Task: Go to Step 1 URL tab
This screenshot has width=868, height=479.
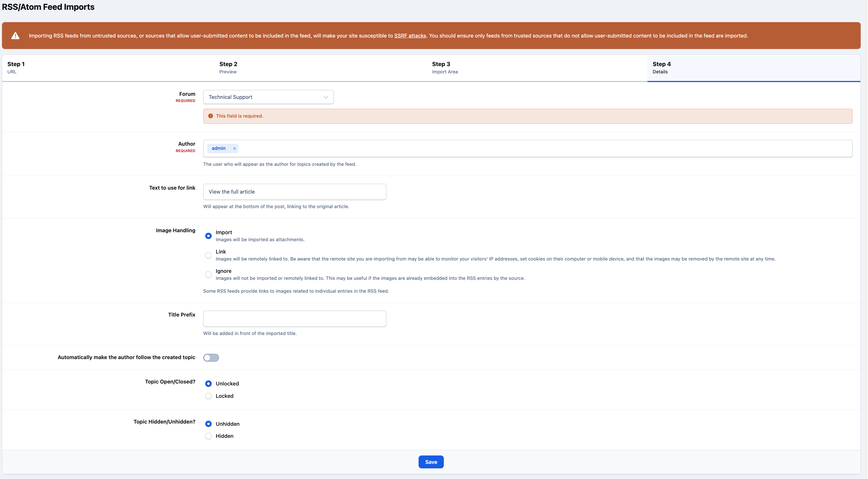Action: (108, 68)
